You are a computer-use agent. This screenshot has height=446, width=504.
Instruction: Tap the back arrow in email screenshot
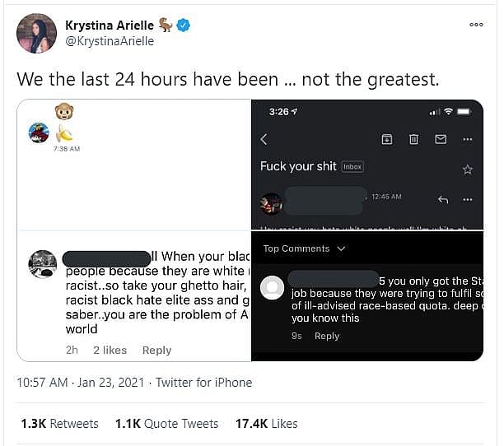(x=264, y=139)
